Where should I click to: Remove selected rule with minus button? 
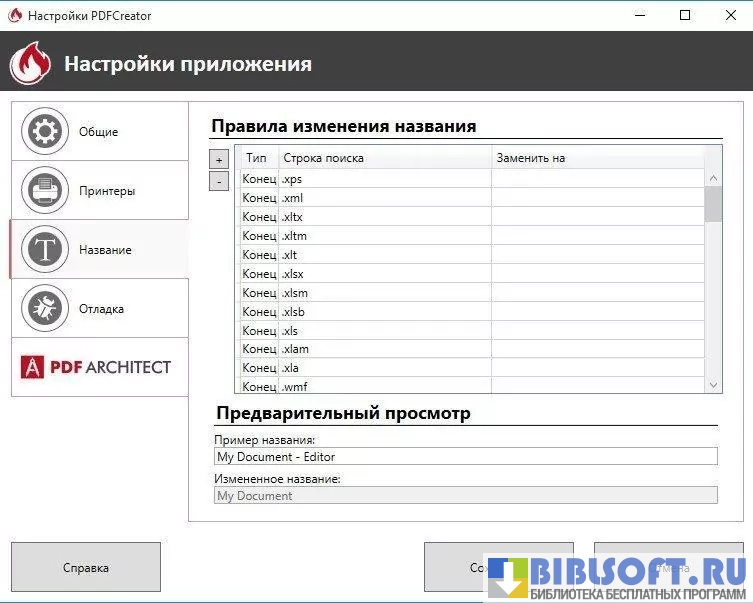coord(219,181)
